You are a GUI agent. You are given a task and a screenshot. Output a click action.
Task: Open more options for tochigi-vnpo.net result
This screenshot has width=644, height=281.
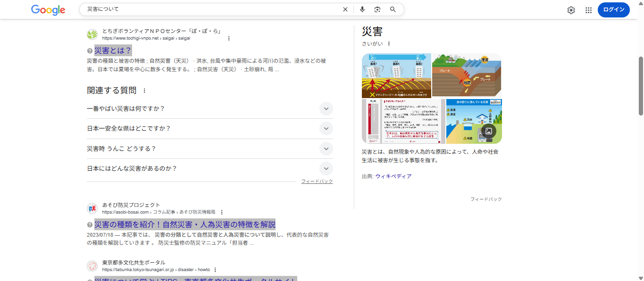tap(229, 38)
